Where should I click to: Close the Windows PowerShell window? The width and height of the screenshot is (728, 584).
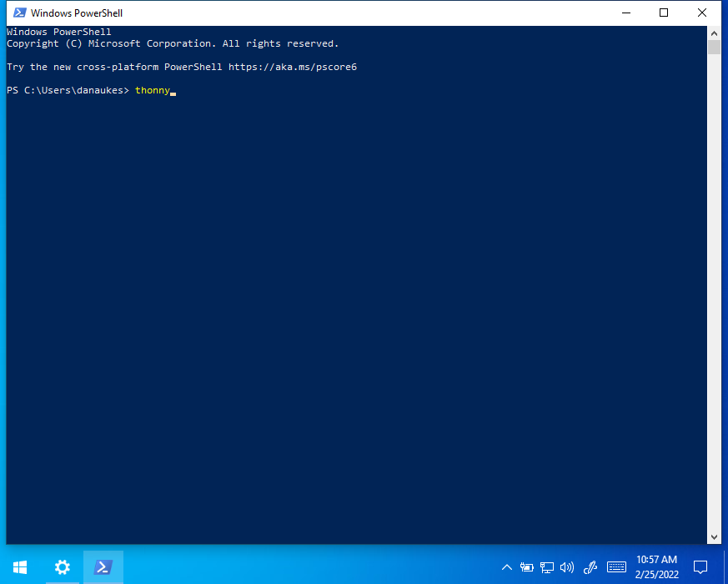click(702, 13)
